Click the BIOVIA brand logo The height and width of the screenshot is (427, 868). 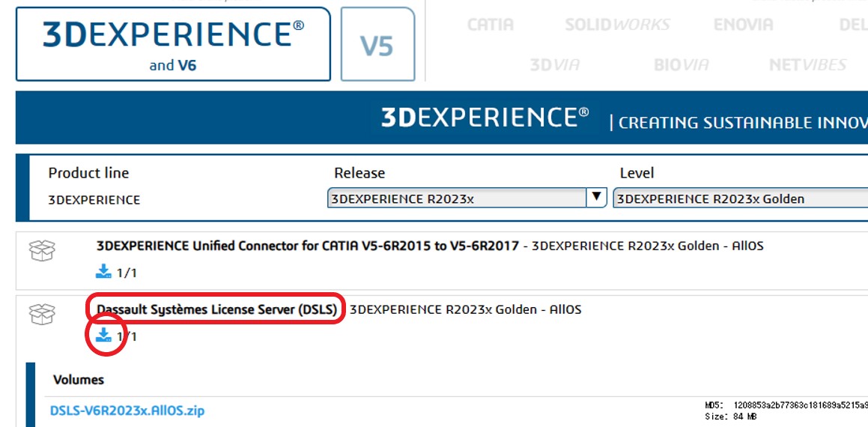[681, 65]
